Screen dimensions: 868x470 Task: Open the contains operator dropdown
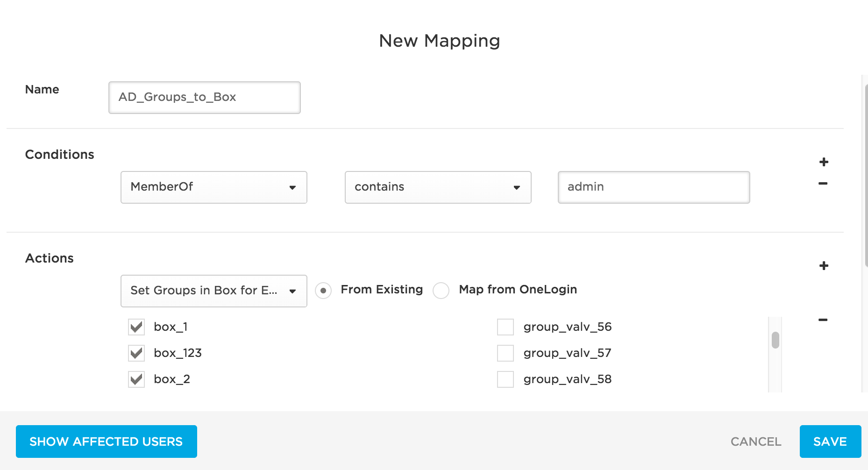[438, 187]
